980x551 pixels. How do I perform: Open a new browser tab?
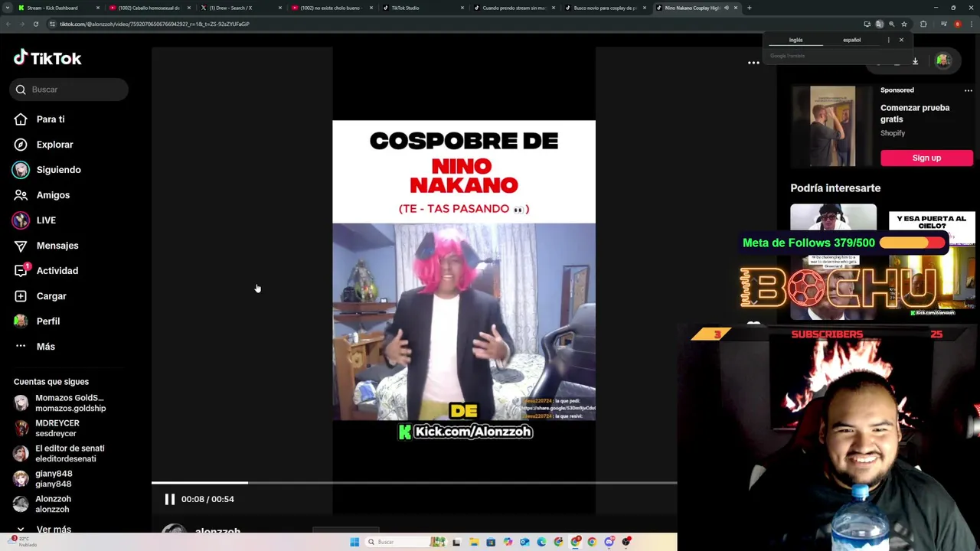point(749,8)
